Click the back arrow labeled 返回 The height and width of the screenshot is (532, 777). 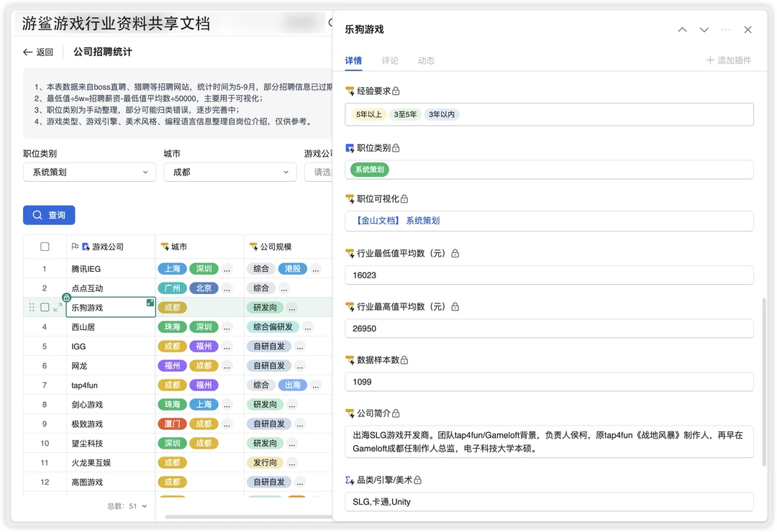pyautogui.click(x=38, y=52)
